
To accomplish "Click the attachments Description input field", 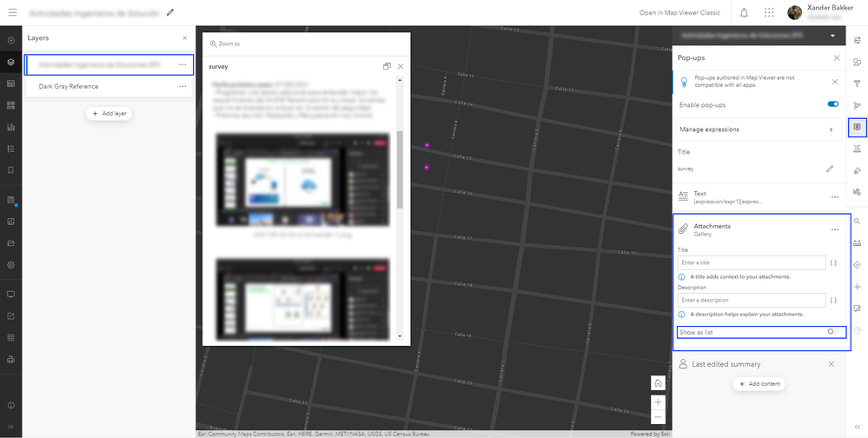I will click(752, 300).
